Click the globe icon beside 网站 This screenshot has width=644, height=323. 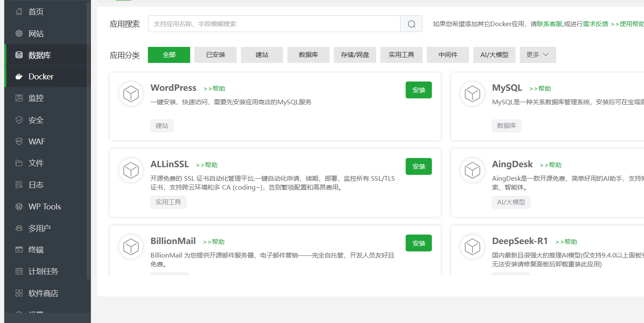[x=19, y=33]
